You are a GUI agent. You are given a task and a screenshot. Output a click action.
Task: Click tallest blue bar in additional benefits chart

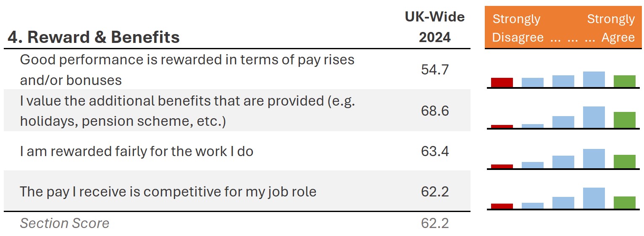(594, 117)
